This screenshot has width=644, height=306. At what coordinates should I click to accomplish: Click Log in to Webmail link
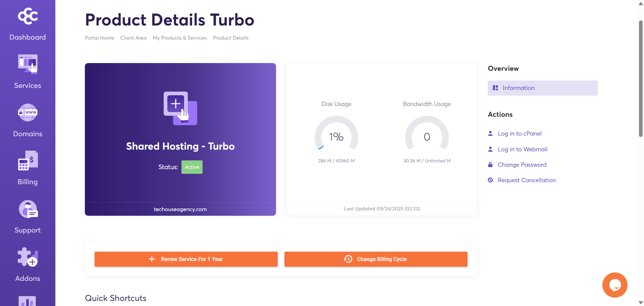coord(522,149)
